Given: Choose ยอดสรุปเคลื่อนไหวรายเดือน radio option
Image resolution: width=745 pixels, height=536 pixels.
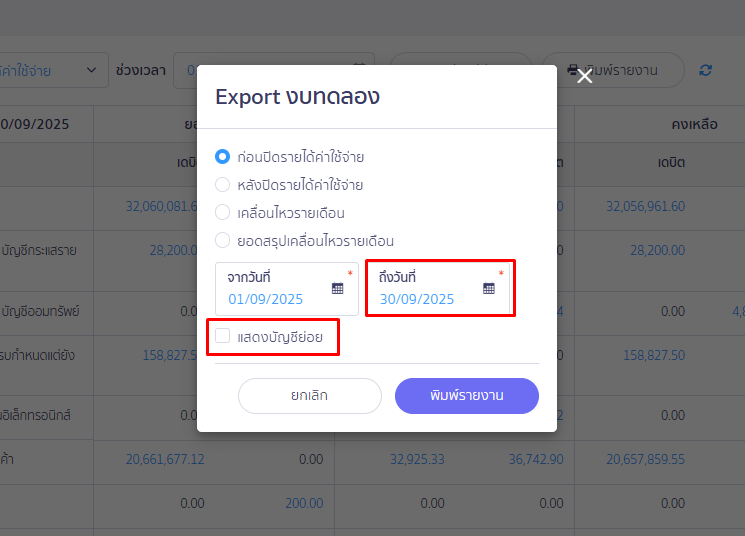Looking at the screenshot, I should coord(222,240).
